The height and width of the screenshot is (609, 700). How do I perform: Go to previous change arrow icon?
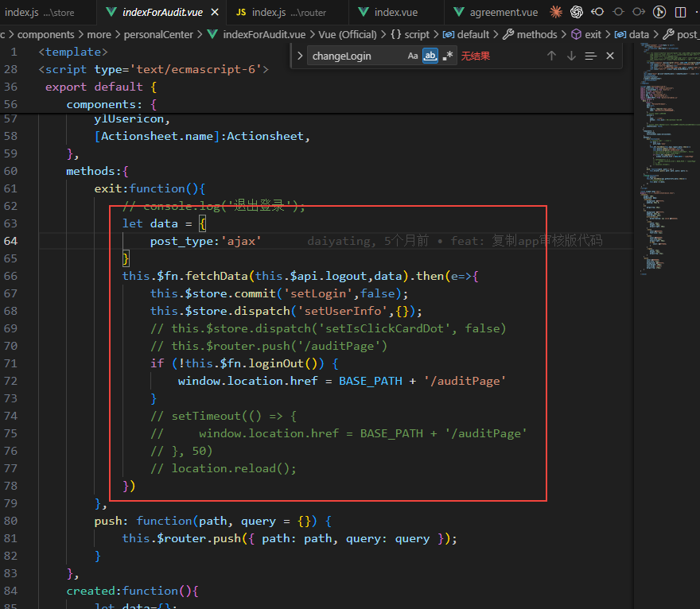coord(597,12)
